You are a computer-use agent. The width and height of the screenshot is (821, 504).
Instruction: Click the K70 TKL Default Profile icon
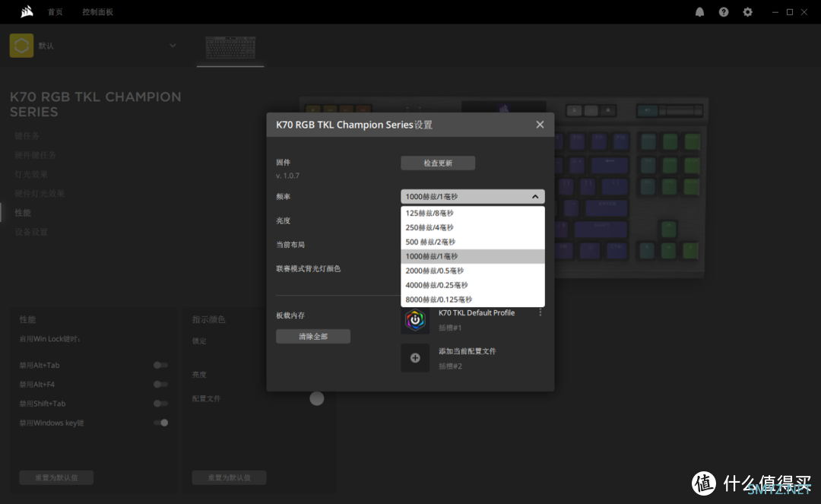[x=415, y=320]
